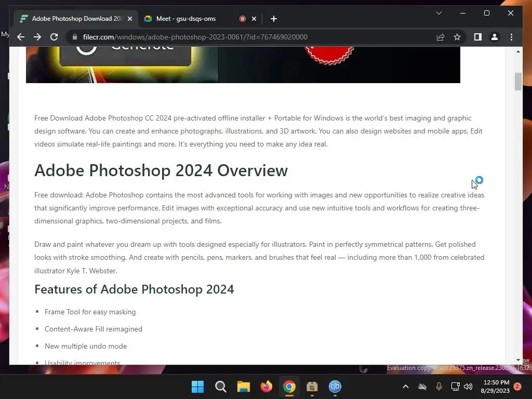
Task: Click the Chrome taskbar icon
Action: click(x=289, y=387)
